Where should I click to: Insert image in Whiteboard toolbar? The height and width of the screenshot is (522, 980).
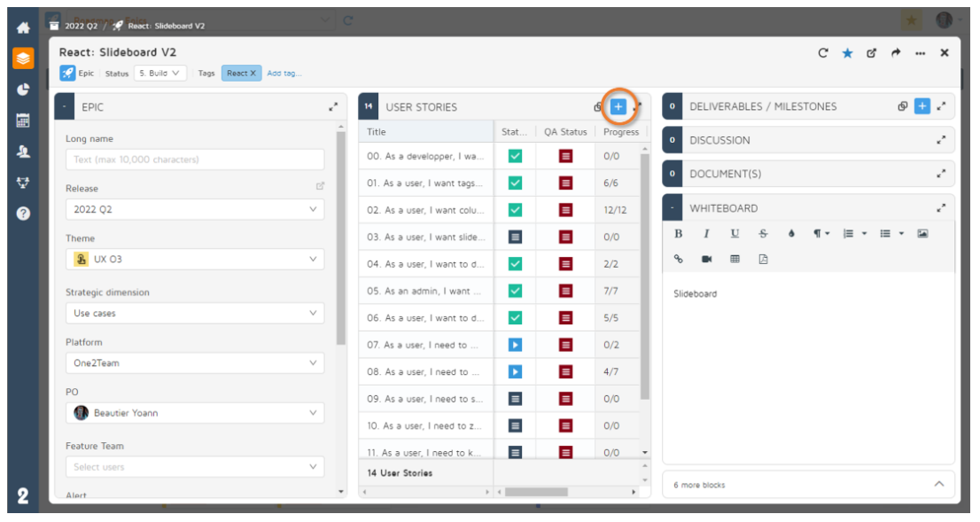coord(922,234)
